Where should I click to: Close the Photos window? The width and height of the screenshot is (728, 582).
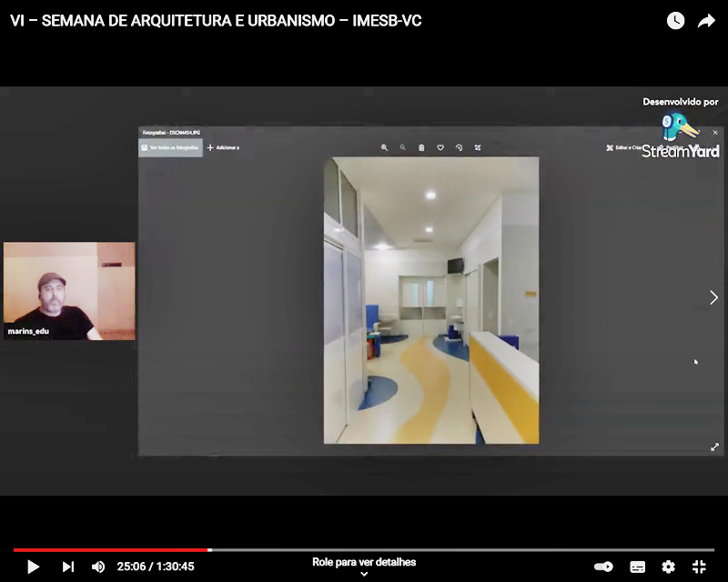click(715, 132)
